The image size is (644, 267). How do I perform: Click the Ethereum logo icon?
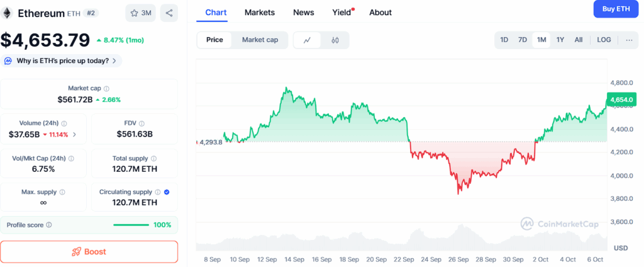(x=8, y=13)
